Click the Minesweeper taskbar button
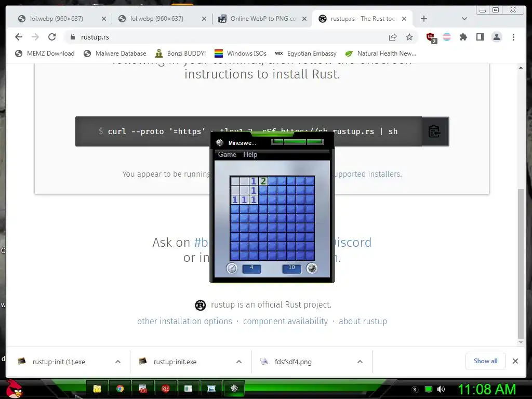Image resolution: width=532 pixels, height=399 pixels. point(234,389)
